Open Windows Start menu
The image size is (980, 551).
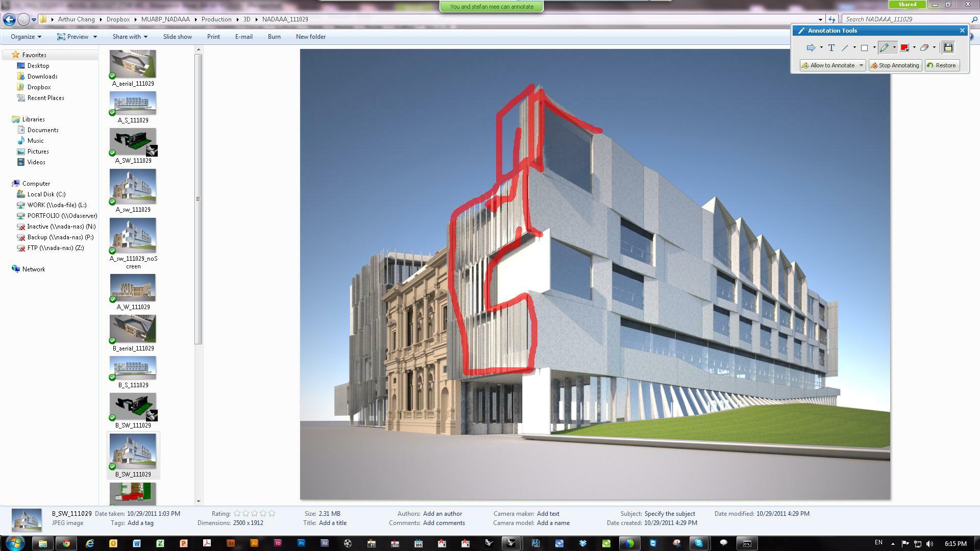[x=15, y=543]
